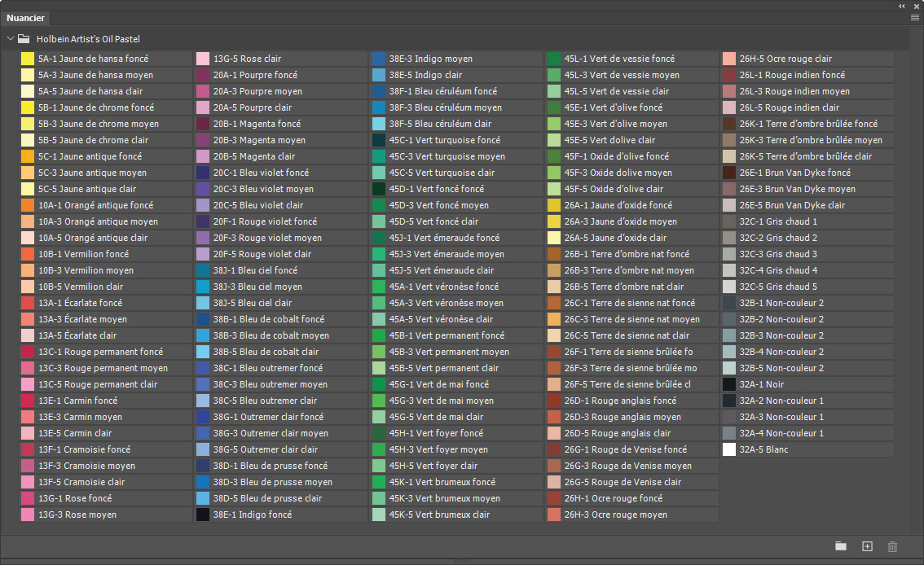Click the delete swatch trash icon

892,546
